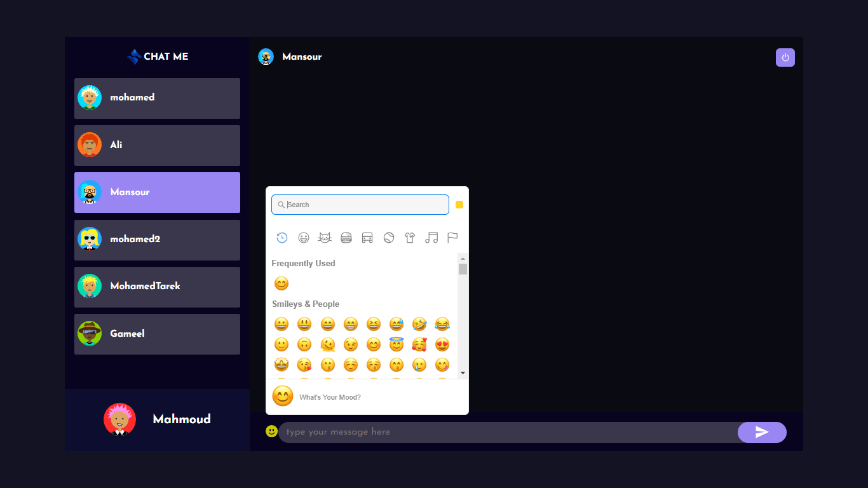868x488 pixels.
Task: Pick the smiling face with halo emoji
Action: click(397, 344)
